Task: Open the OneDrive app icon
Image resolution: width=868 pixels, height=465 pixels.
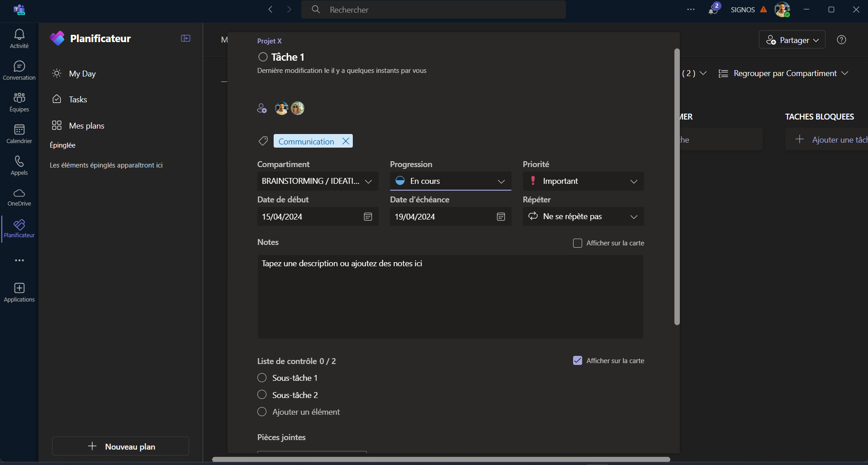Action: click(19, 197)
